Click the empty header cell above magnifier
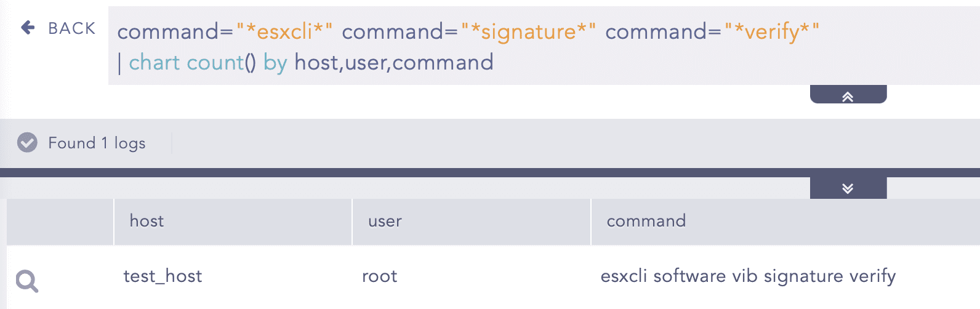Screen dimensions: 980x309 [60, 222]
